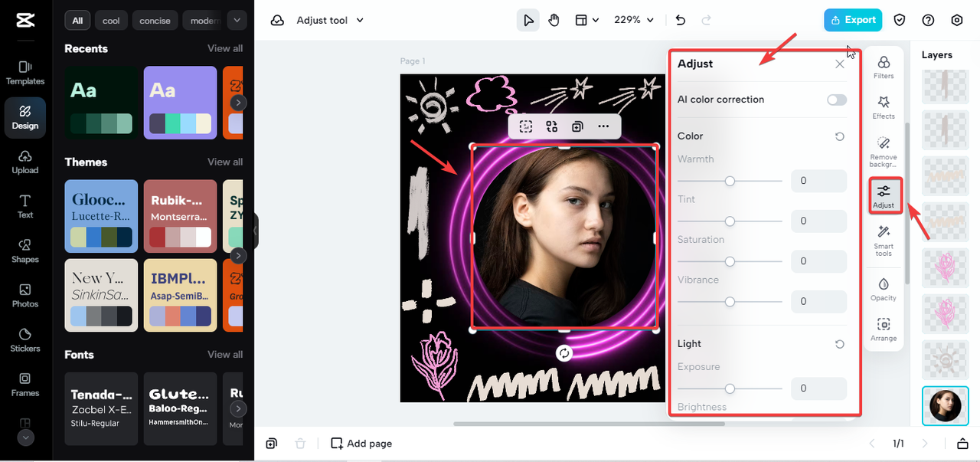
Task: Open the Remove background tool
Action: click(x=884, y=152)
